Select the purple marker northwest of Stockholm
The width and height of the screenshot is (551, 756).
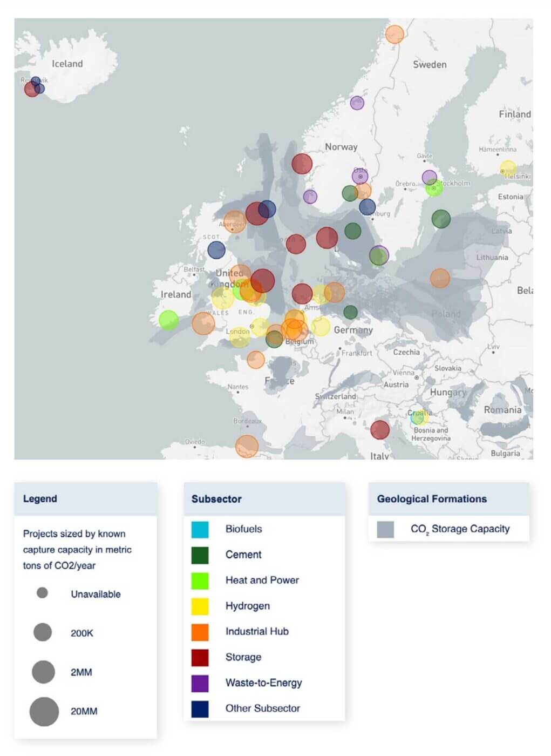point(429,177)
